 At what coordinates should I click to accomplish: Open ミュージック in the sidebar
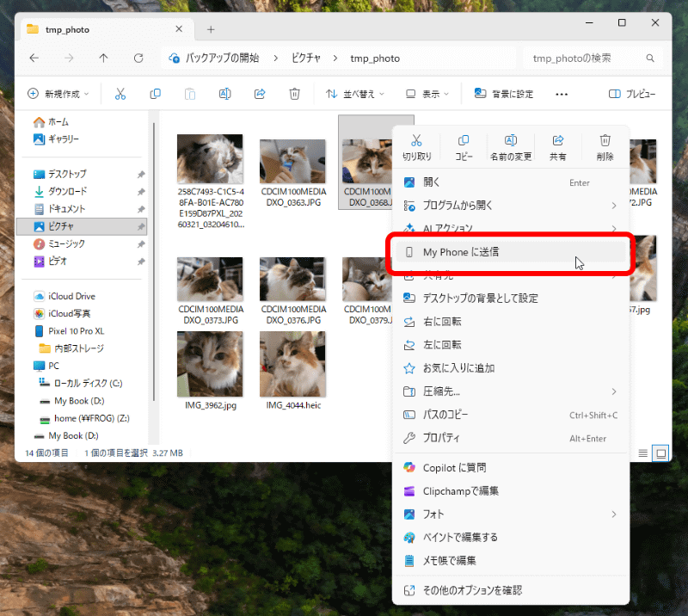[x=82, y=243]
